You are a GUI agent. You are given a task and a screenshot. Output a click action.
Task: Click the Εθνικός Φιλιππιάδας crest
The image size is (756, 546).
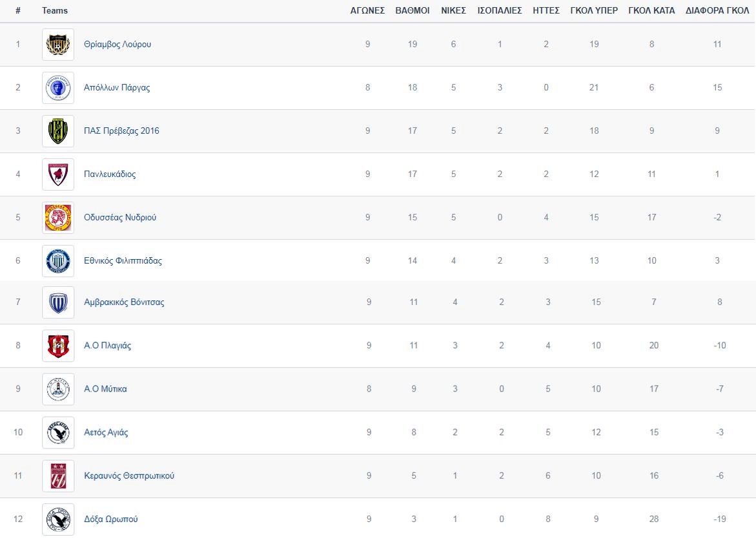[x=58, y=261]
